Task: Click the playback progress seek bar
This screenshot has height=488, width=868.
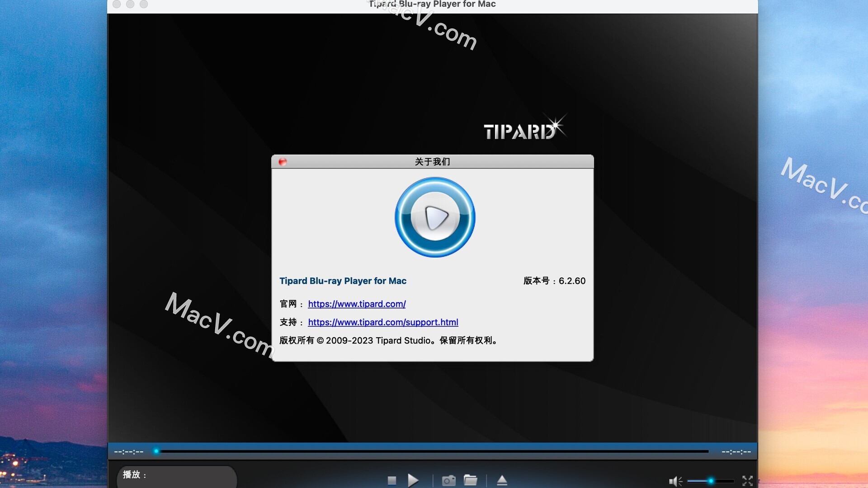Action: click(x=433, y=451)
